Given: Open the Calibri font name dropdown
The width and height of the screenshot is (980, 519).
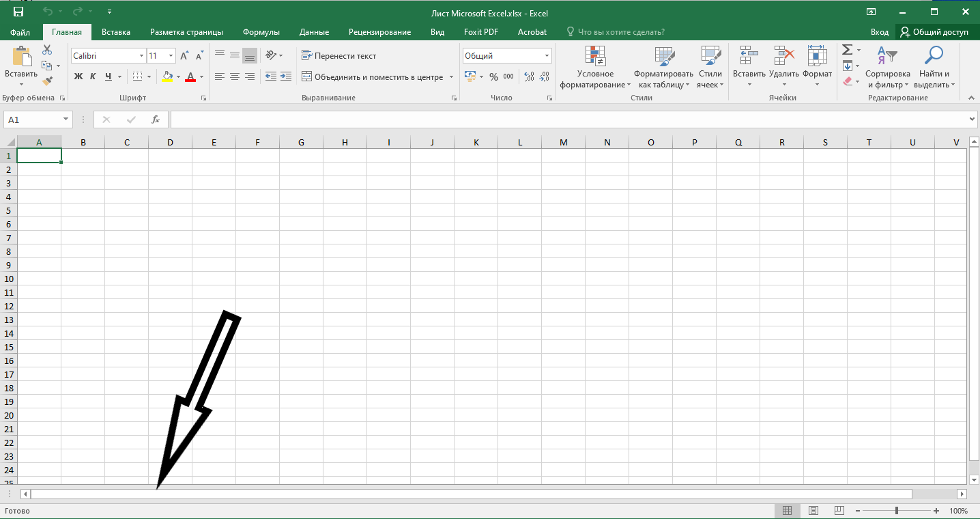Looking at the screenshot, I should pos(142,56).
